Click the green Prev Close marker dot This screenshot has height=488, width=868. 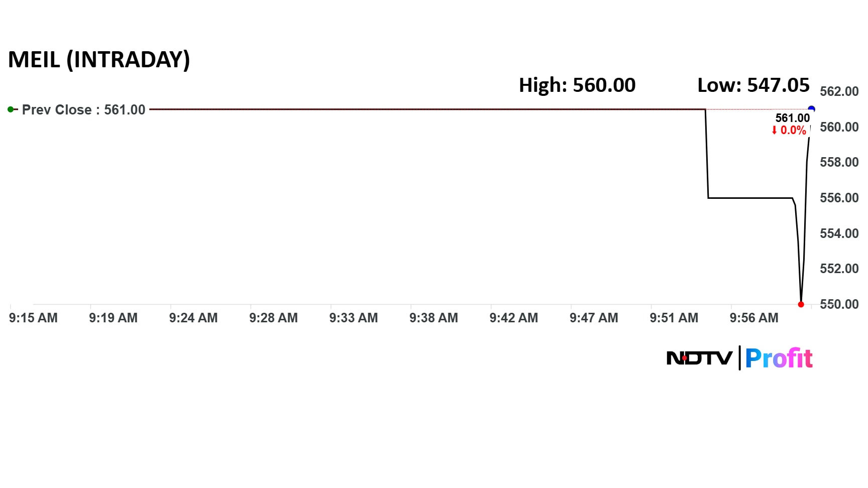pos(11,109)
